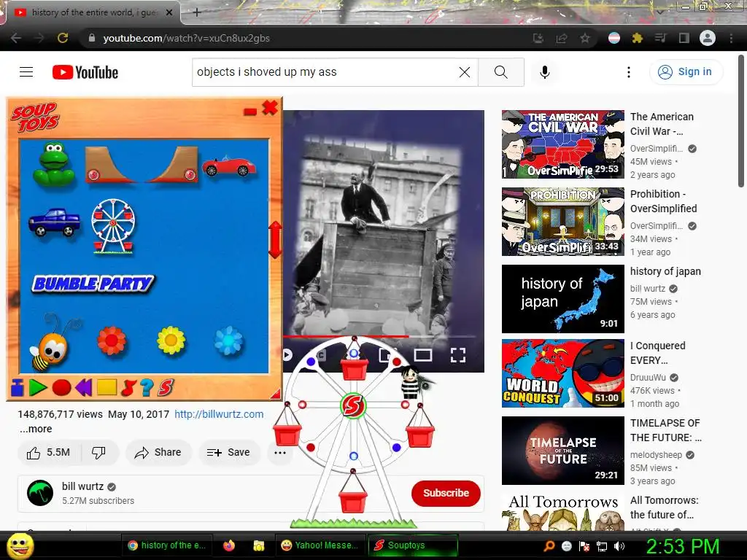The height and width of the screenshot is (560, 747).
Task: Open Start menu smiley button
Action: point(20,545)
